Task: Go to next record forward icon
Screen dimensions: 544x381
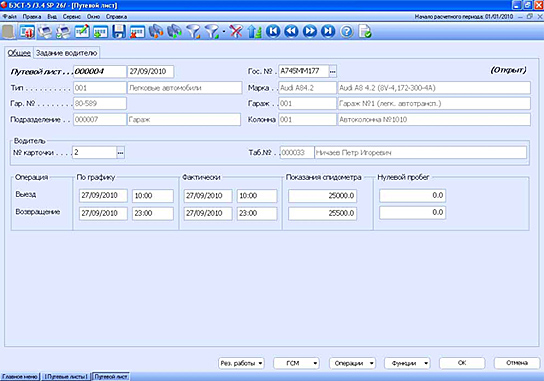Action: [310, 32]
